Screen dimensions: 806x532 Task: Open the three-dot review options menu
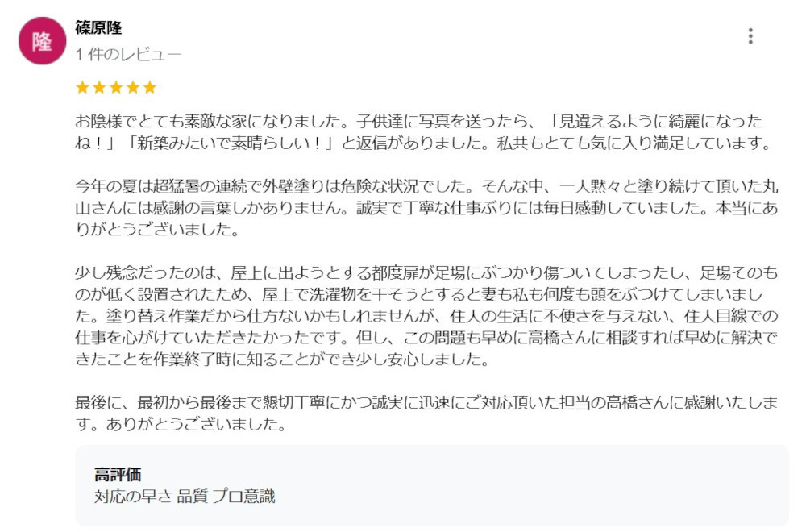750,36
